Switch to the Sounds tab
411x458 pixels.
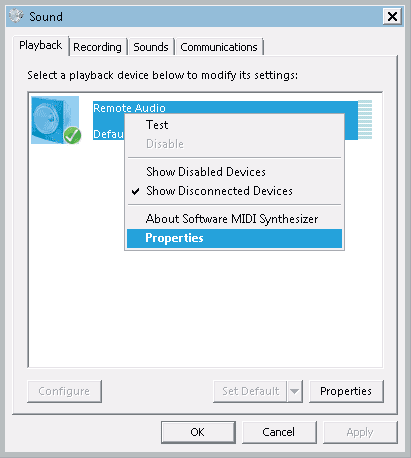tap(151, 47)
